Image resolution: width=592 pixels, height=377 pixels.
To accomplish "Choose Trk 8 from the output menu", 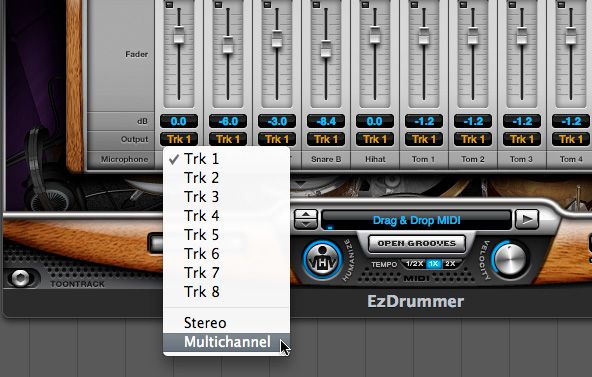I will pos(227,292).
